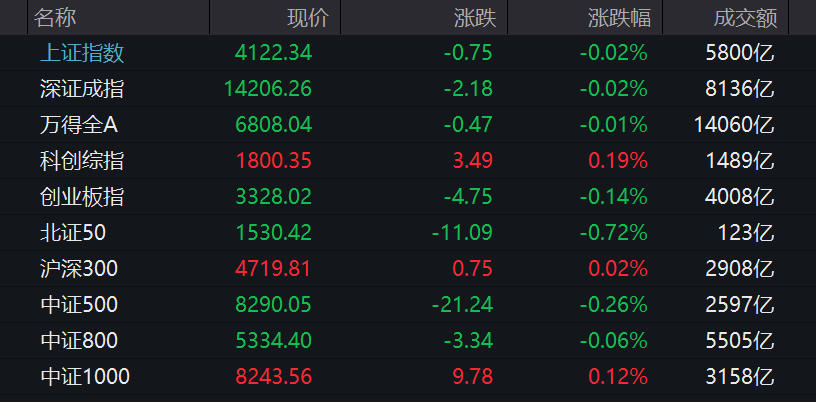Click the price 8243.56
The image size is (816, 402).
pos(273,376)
